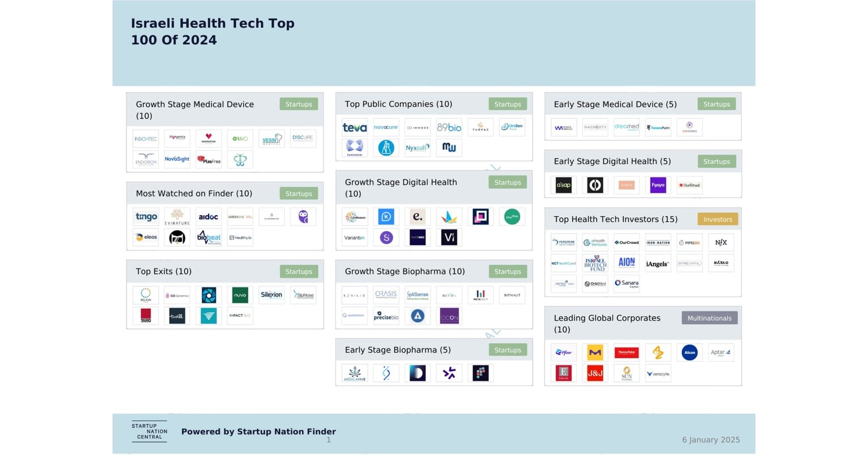The image size is (868, 455).
Task: Click the OSSIO logo
Action: pyautogui.click(x=240, y=139)
